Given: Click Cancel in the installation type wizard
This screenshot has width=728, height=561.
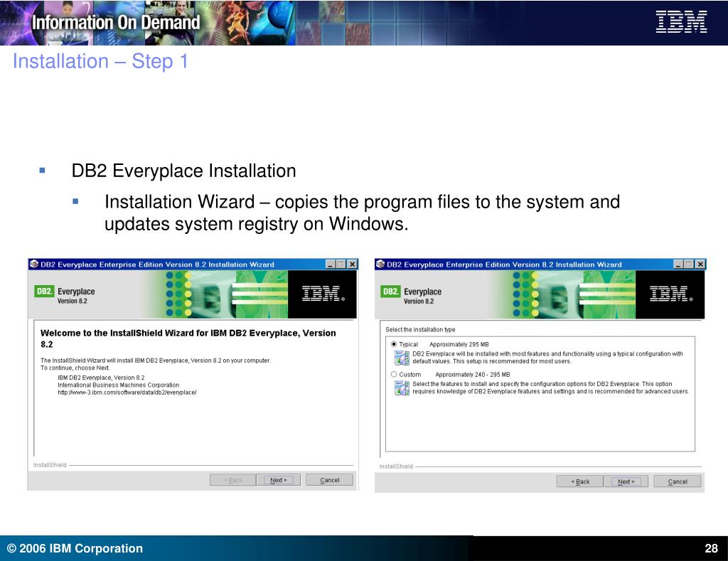Looking at the screenshot, I should (x=678, y=481).
